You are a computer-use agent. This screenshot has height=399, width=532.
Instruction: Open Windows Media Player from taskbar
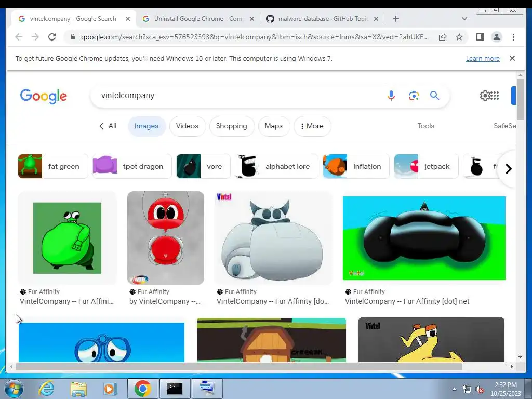click(x=110, y=389)
